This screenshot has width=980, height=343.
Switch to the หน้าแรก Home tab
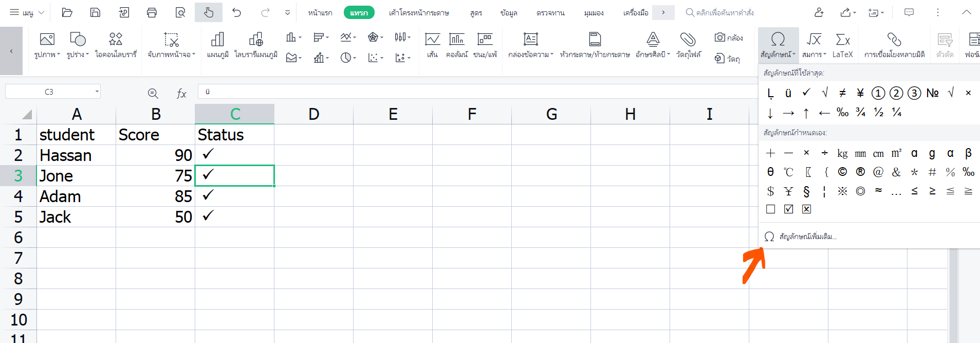point(320,12)
